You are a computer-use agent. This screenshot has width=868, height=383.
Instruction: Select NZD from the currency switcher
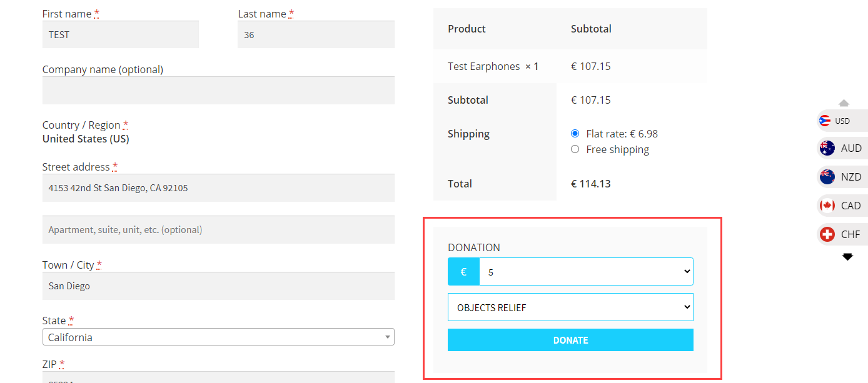842,177
